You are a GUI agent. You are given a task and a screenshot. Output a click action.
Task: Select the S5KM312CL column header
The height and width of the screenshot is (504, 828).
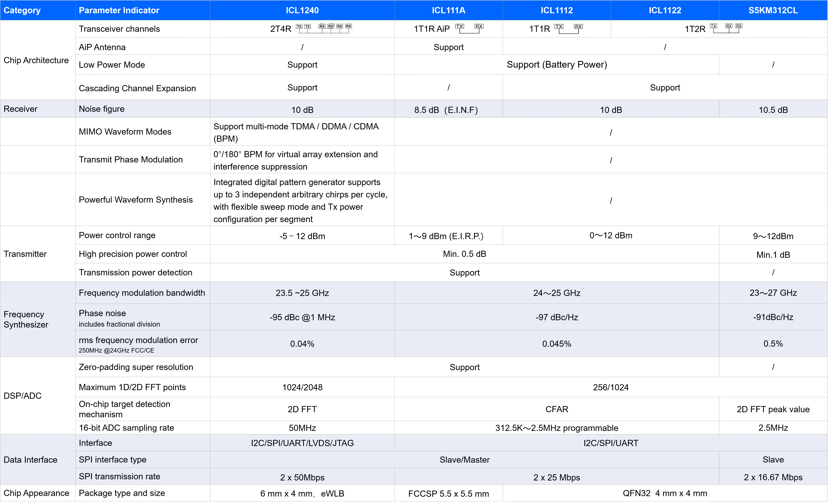coord(773,10)
